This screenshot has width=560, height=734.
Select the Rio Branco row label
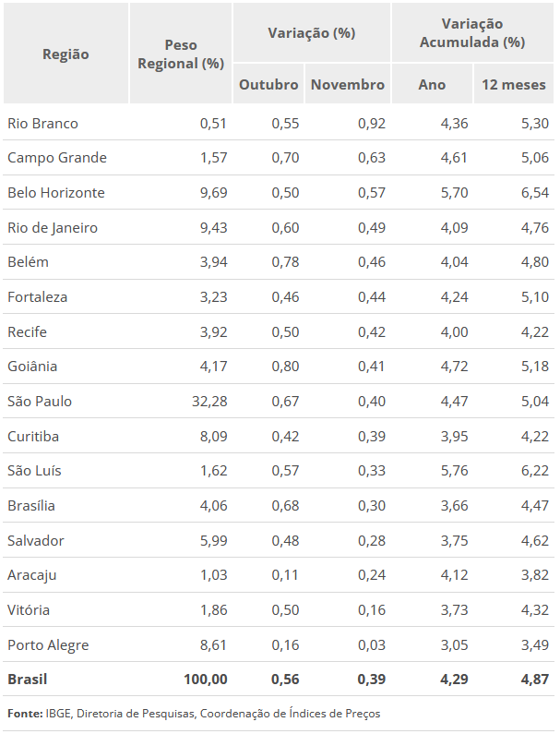coord(42,123)
